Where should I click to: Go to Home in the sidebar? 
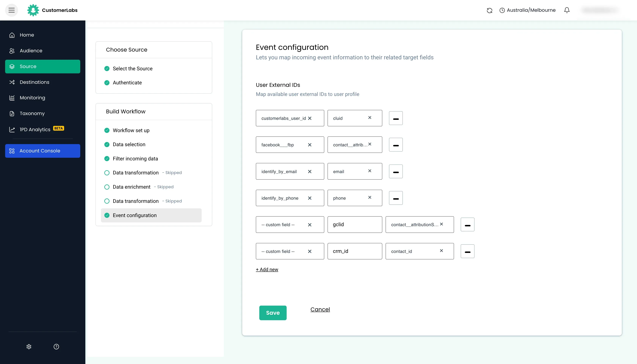42,35
